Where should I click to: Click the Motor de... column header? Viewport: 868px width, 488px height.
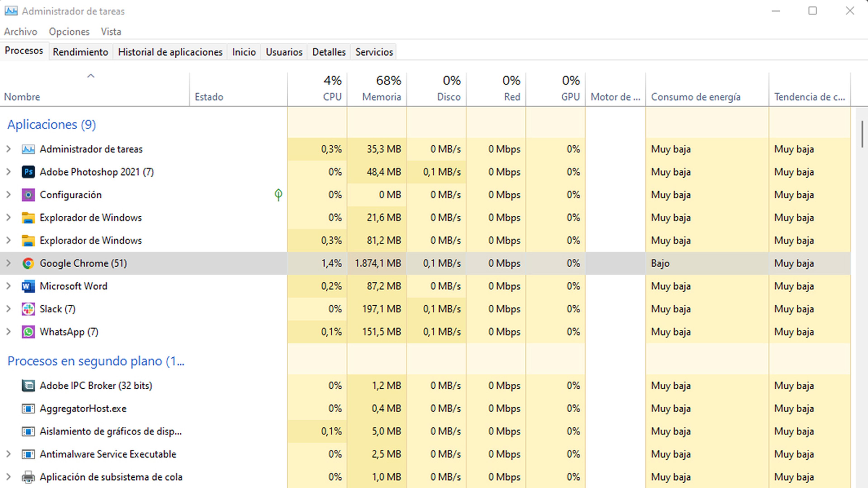pos(615,89)
